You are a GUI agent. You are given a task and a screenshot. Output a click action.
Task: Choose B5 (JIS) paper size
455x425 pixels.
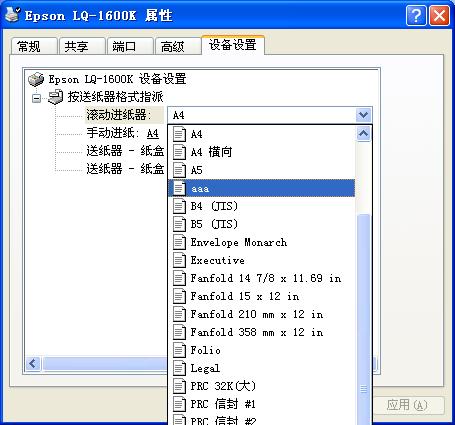(262, 224)
